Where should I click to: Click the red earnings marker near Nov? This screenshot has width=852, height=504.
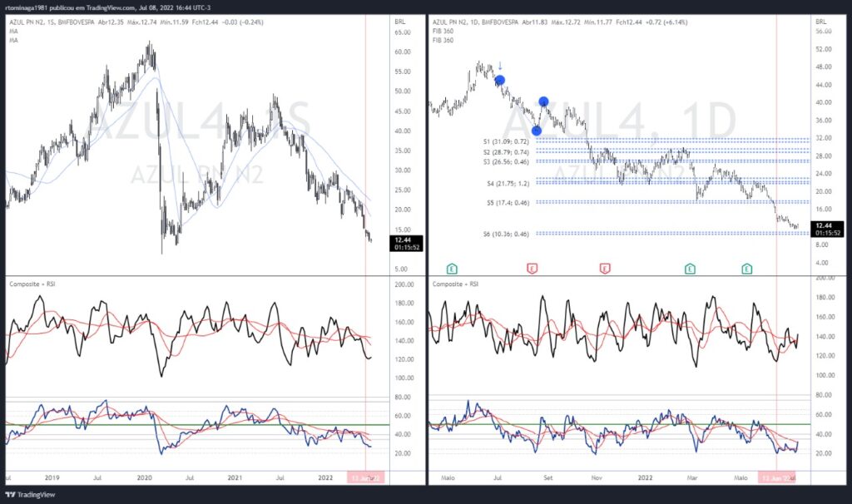coord(605,269)
